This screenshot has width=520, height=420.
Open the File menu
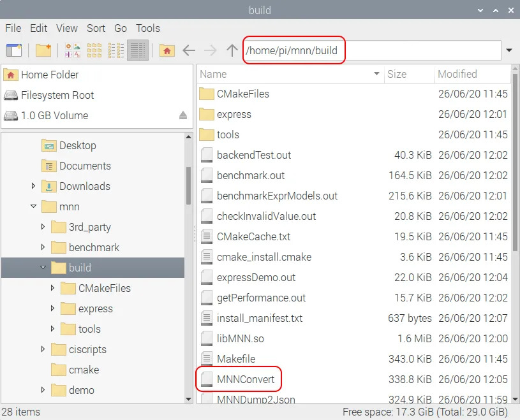click(x=13, y=28)
